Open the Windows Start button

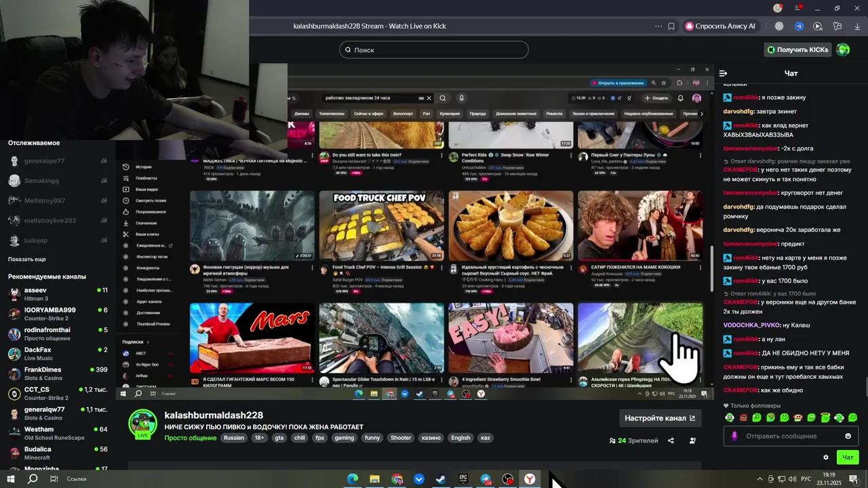click(11, 479)
